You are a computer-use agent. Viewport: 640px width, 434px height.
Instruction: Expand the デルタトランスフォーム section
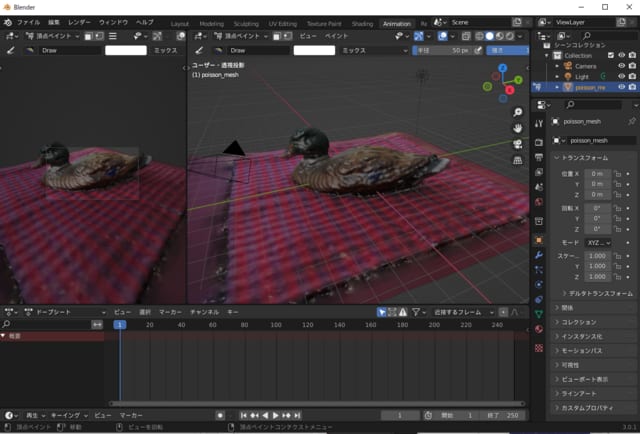pos(597,293)
